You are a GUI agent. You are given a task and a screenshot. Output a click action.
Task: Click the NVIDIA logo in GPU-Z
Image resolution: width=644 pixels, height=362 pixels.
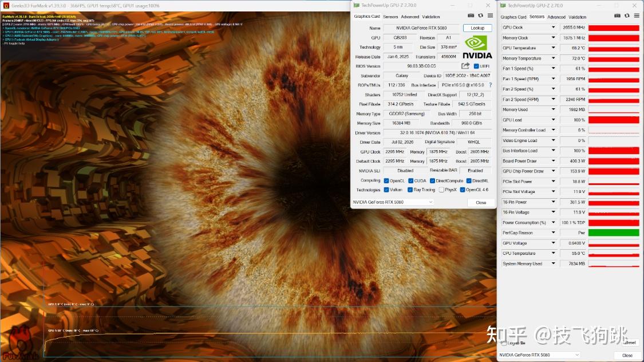pyautogui.click(x=477, y=47)
